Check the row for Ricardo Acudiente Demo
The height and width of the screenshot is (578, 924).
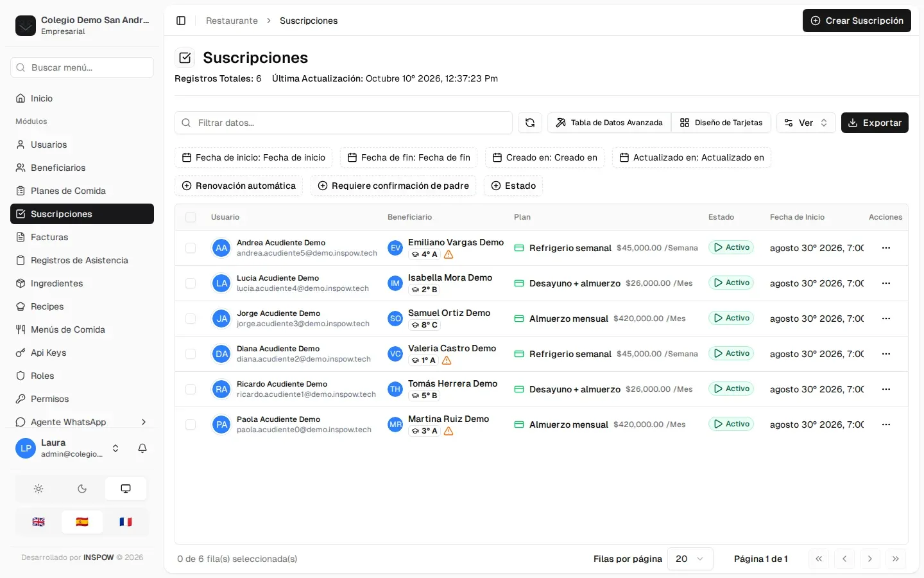point(191,389)
